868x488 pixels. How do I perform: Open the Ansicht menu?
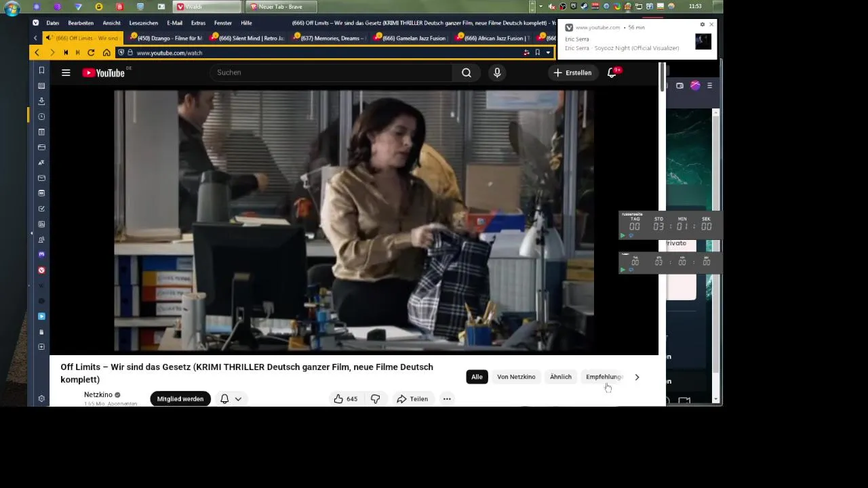coord(112,23)
